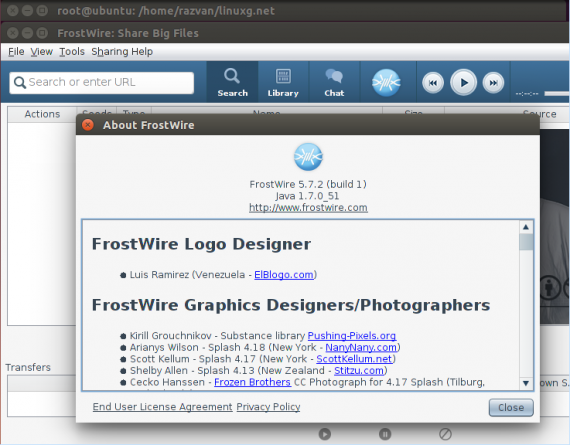Open the Sharing menu
This screenshot has width=570, height=445.
[110, 52]
